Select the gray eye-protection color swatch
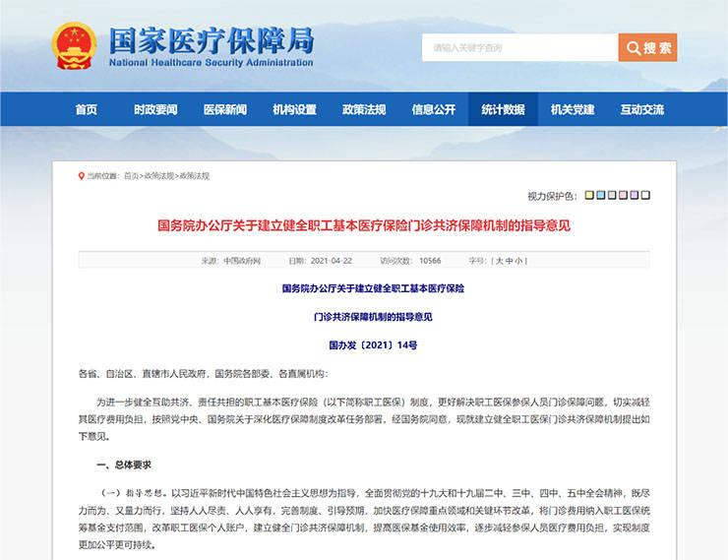Image resolution: width=728 pixels, height=560 pixels. [x=612, y=195]
